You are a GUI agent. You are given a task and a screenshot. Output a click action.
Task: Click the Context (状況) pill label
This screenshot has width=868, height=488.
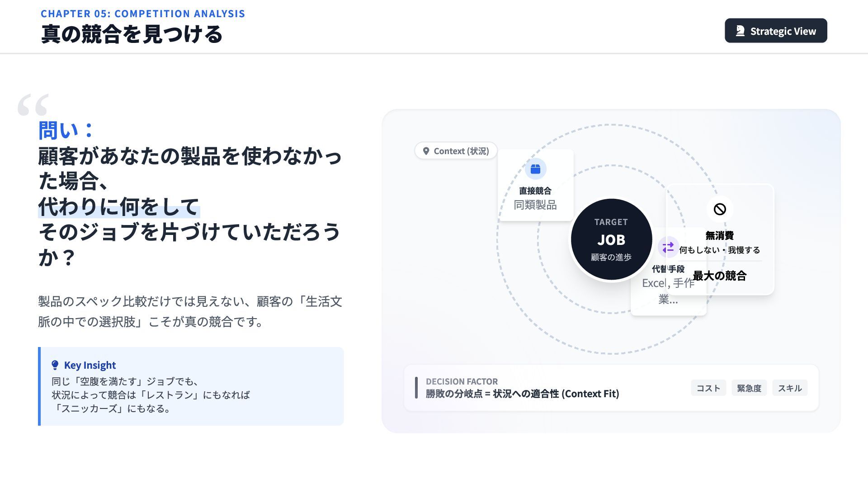[x=461, y=151]
